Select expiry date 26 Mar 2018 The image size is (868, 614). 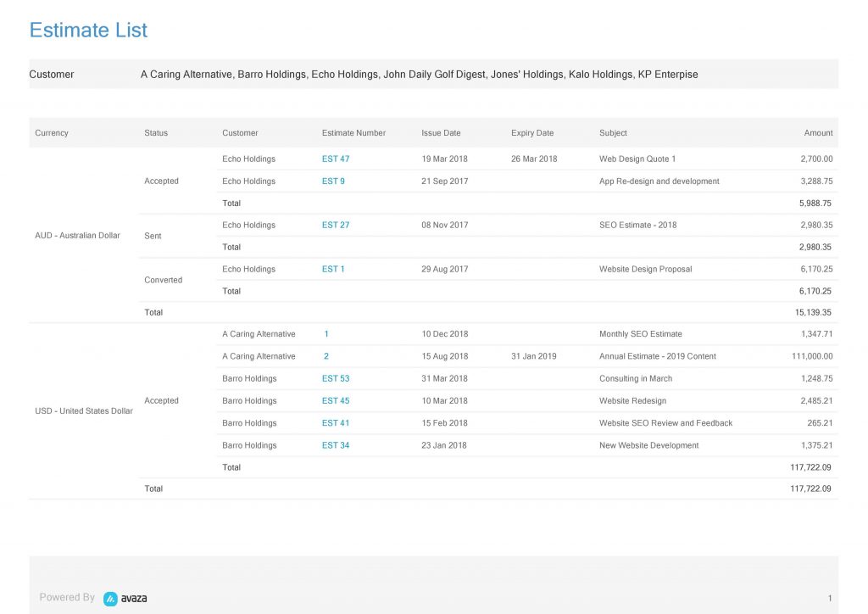point(534,159)
